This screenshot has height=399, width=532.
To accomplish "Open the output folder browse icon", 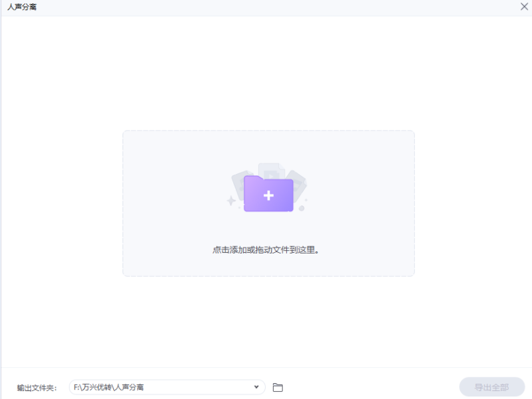I will (x=278, y=387).
